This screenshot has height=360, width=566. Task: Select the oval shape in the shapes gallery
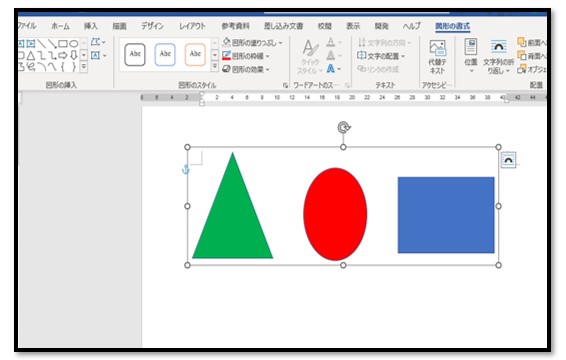pos(74,44)
